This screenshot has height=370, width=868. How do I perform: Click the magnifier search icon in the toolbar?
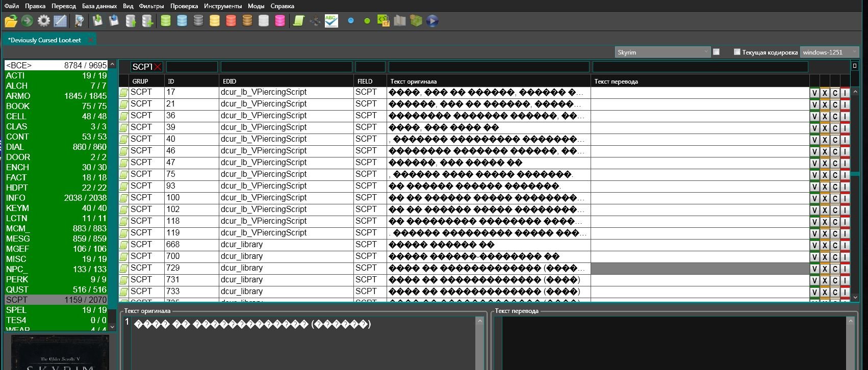pos(79,21)
